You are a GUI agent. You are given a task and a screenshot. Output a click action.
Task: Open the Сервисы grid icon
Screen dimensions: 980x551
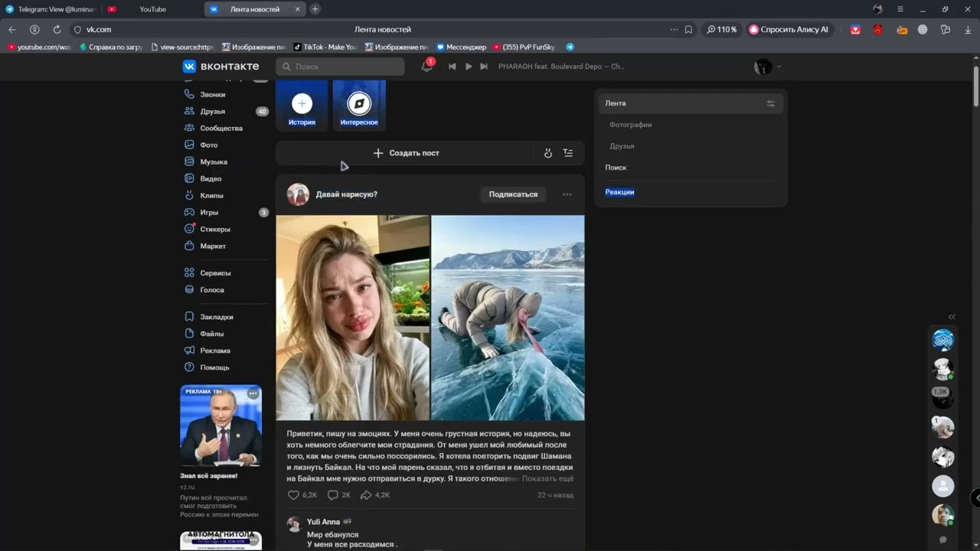click(x=189, y=272)
